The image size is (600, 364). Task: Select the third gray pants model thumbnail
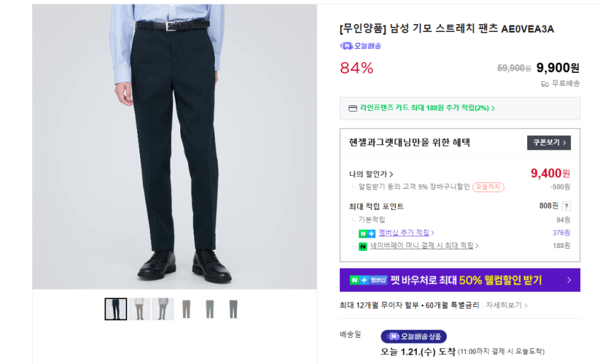coord(163,309)
